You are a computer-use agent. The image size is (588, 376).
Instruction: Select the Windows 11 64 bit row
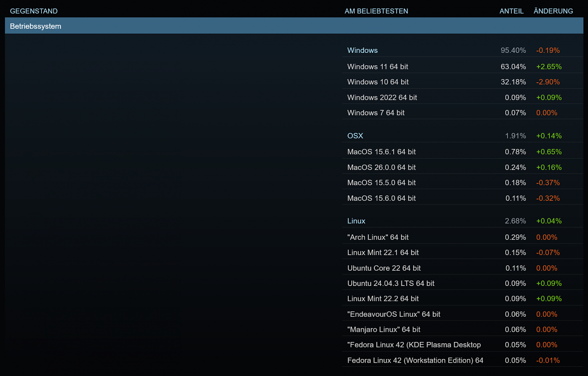(x=463, y=67)
